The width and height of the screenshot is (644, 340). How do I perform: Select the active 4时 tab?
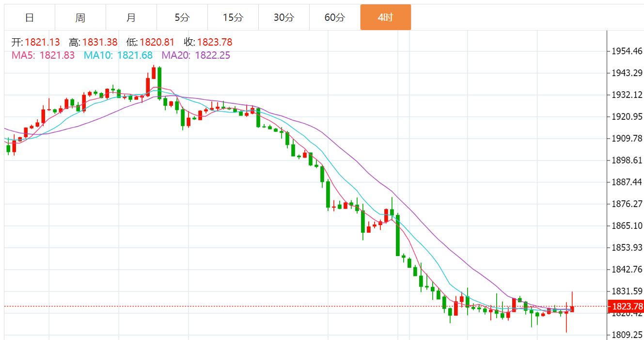[386, 17]
